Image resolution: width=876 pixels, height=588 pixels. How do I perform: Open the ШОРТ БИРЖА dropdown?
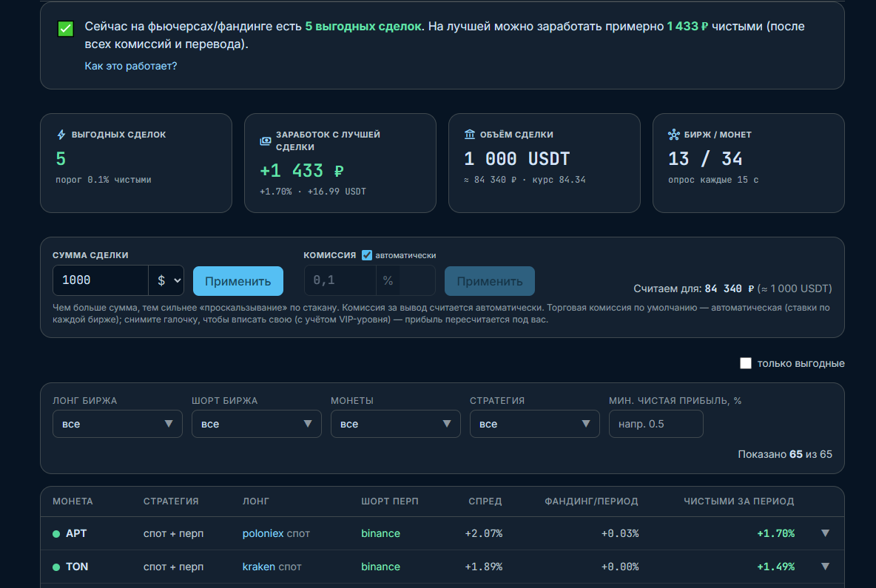pos(257,424)
